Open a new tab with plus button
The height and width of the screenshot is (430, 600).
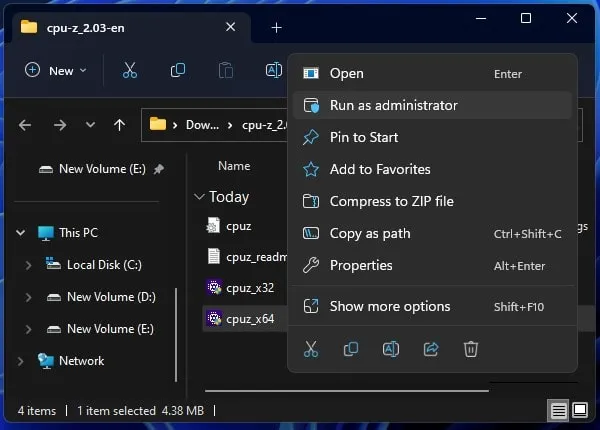[276, 28]
